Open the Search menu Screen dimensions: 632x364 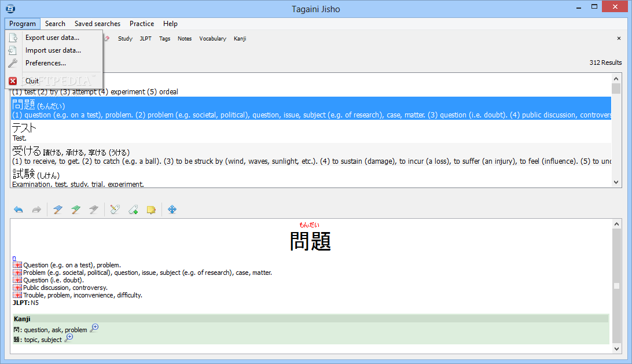55,24
